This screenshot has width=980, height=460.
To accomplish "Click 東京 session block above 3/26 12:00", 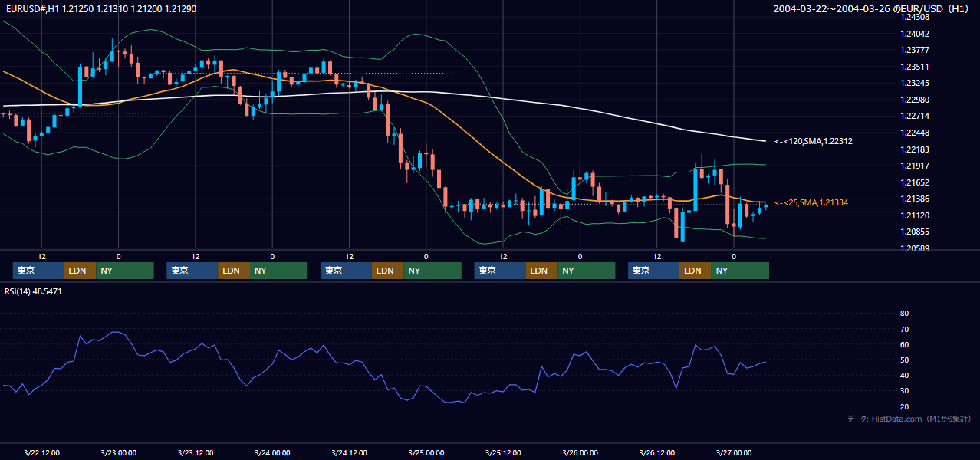I will click(653, 271).
